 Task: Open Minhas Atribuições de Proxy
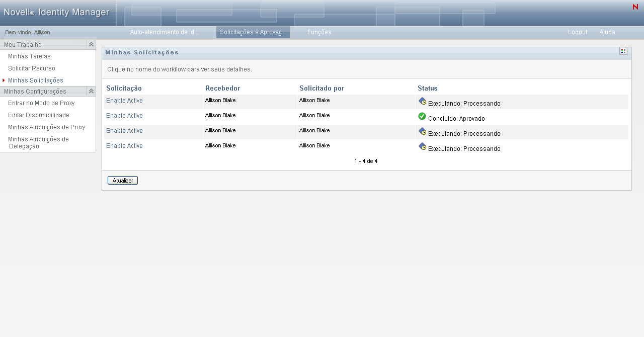pos(47,127)
